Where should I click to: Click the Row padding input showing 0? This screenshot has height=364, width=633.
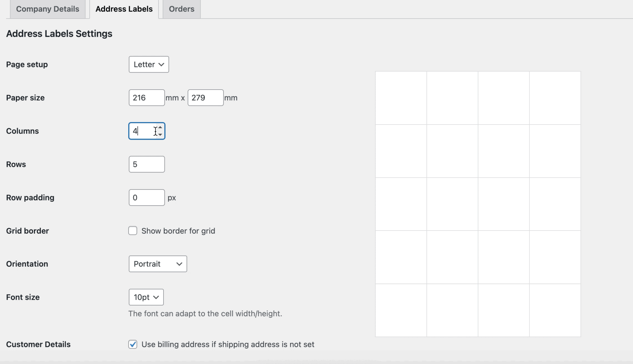coord(146,197)
